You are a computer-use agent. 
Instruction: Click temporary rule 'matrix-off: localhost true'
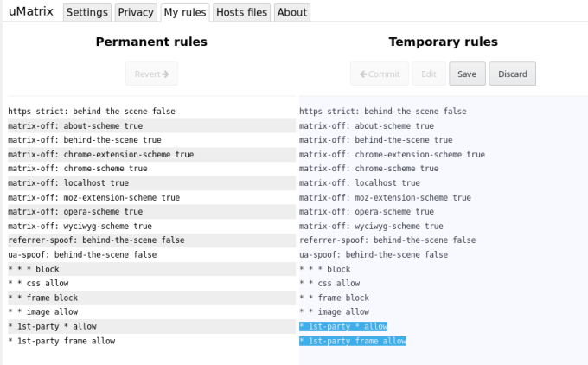tap(359, 183)
